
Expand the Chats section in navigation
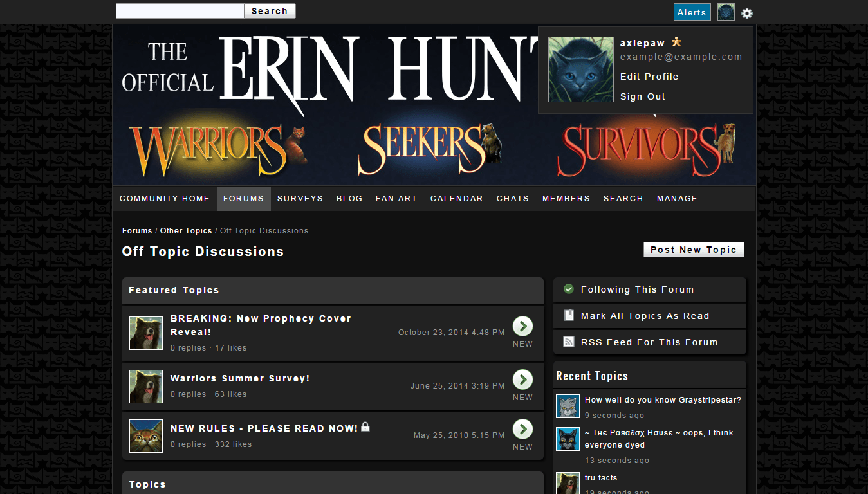(x=512, y=199)
